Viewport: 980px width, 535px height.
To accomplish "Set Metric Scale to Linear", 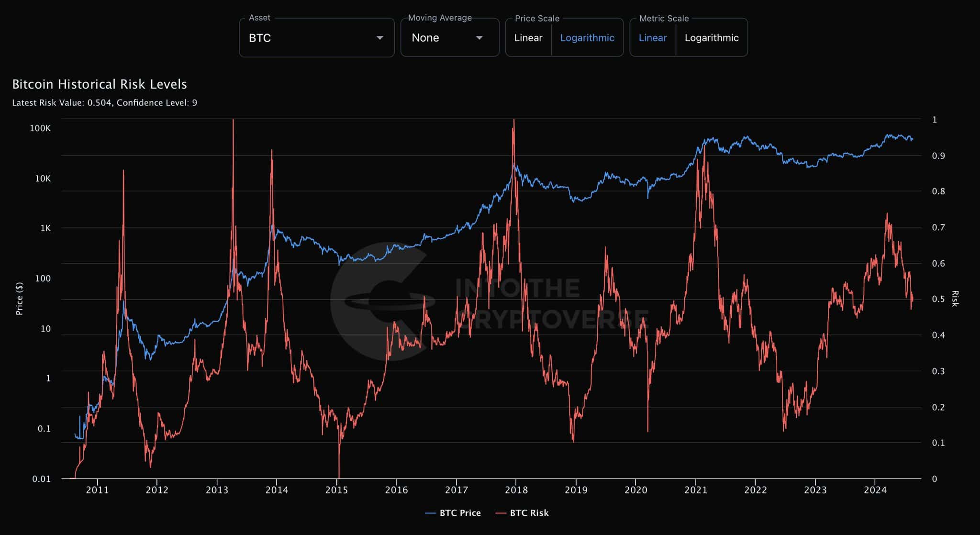I will (x=653, y=38).
